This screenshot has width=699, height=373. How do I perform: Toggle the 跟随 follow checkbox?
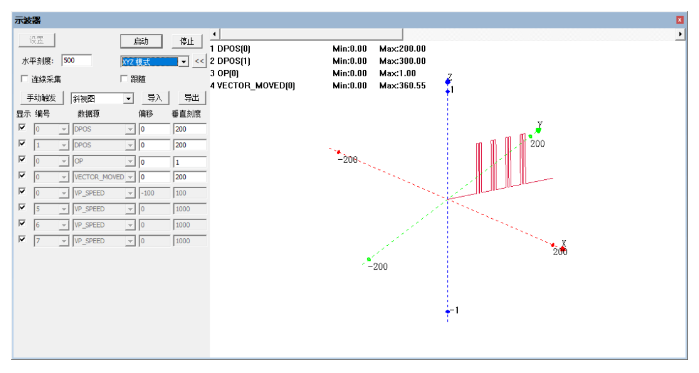click(124, 79)
